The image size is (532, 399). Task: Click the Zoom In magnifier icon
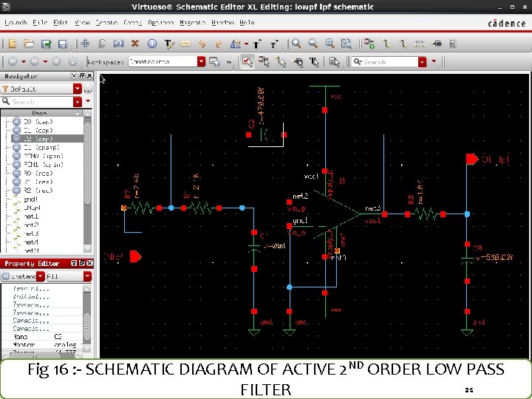(296, 44)
